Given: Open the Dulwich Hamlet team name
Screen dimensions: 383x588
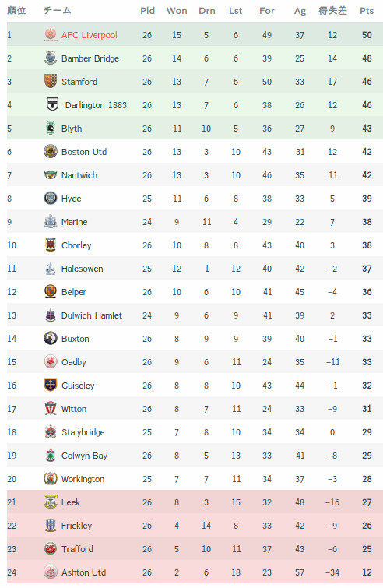Looking at the screenshot, I should click(91, 315).
